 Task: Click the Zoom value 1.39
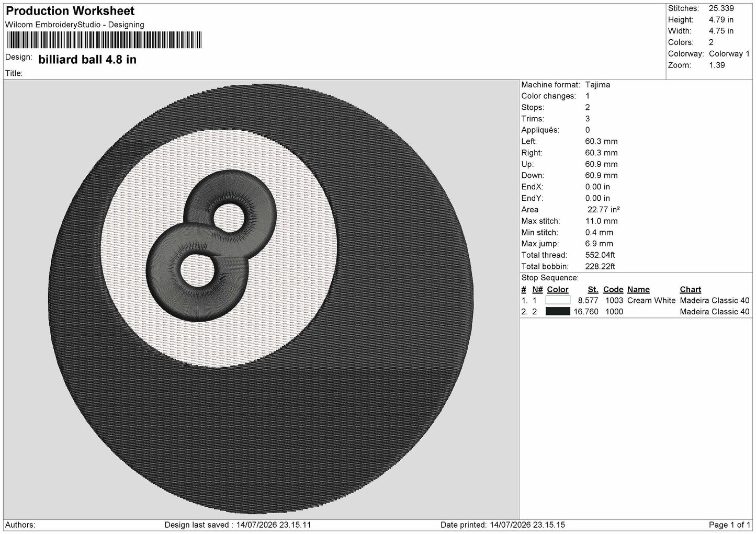pos(717,65)
